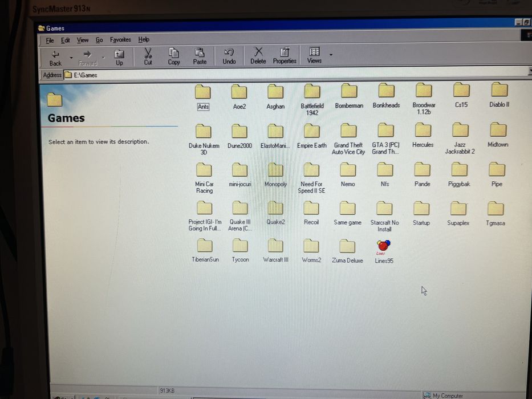Expand the Back history dropdown arrow
Viewport: 532px width, 399px height.
[71, 58]
